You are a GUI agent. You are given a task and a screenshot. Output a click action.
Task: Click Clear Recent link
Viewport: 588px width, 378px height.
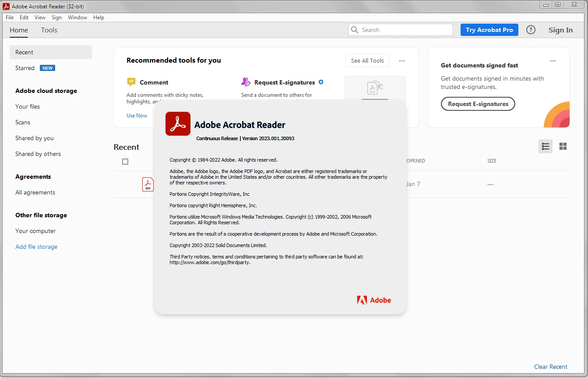point(551,367)
